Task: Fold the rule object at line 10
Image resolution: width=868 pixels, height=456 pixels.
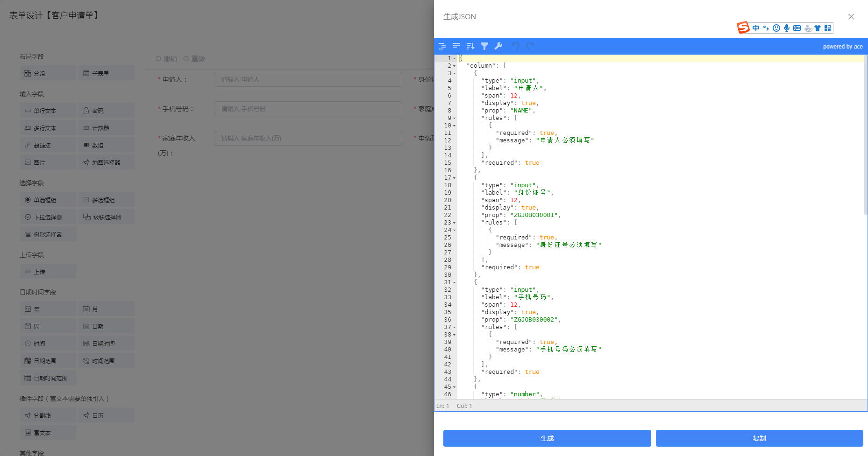Action: click(x=454, y=126)
